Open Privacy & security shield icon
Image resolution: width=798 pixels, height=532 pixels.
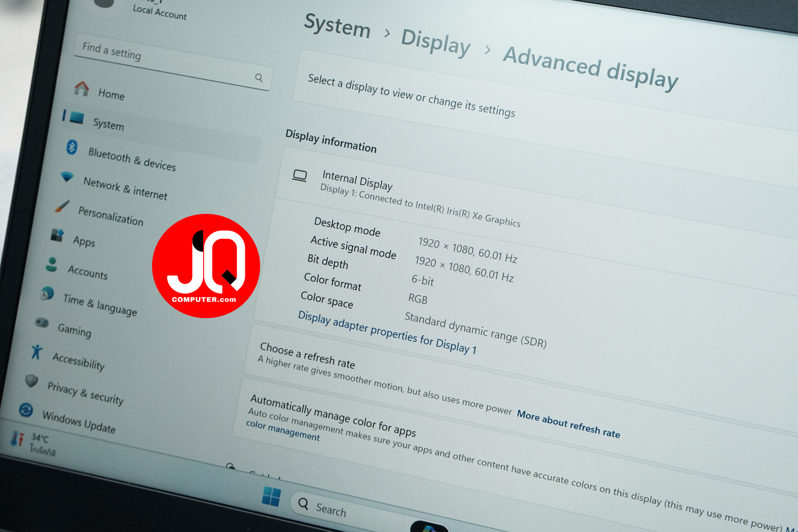click(32, 381)
